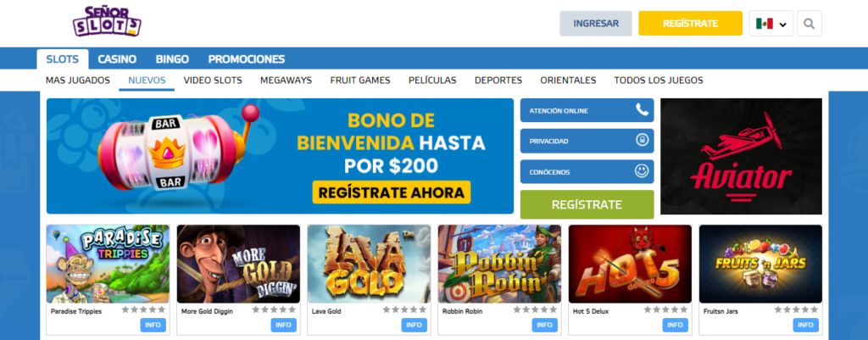The width and height of the screenshot is (868, 340).
Task: Open the Robbin Robin game thumbnail
Action: tap(500, 265)
